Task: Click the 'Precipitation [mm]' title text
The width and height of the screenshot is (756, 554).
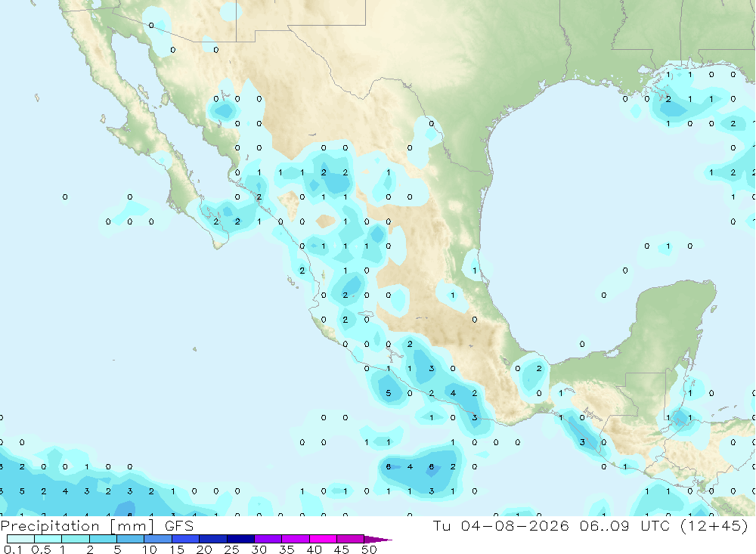Action: (77, 526)
